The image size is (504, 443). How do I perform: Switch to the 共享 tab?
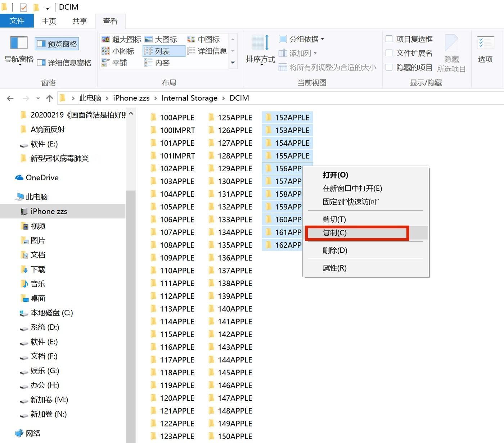click(79, 21)
